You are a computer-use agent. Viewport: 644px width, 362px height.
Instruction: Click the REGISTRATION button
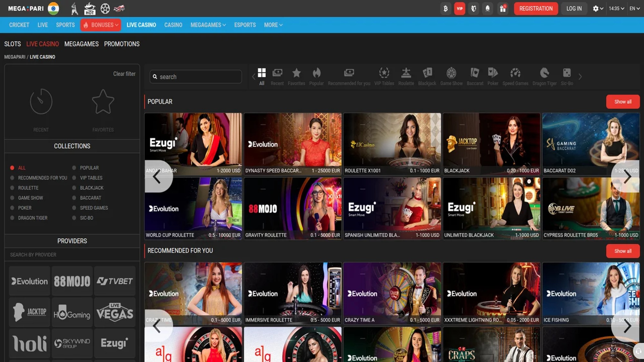pos(536,9)
